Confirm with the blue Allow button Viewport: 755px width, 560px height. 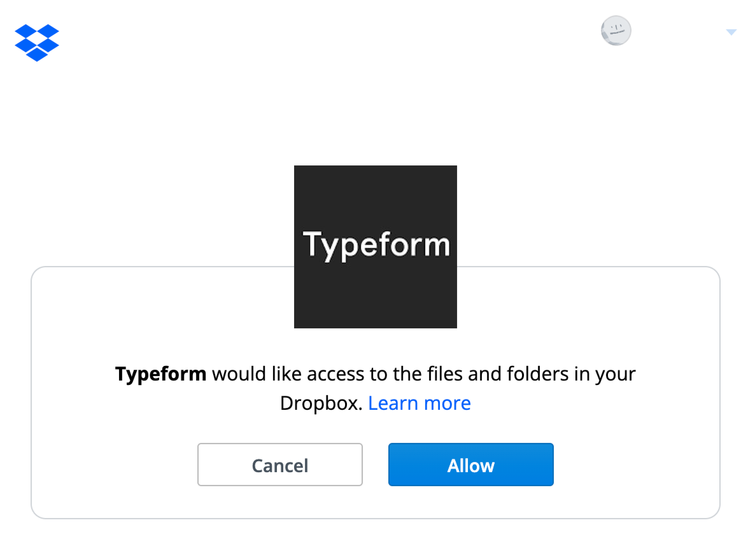(x=471, y=465)
